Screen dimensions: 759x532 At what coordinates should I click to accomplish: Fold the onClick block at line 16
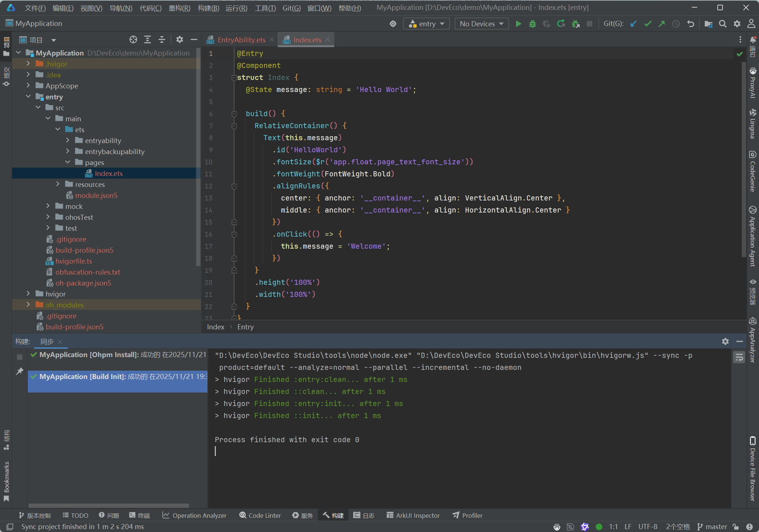click(x=234, y=234)
